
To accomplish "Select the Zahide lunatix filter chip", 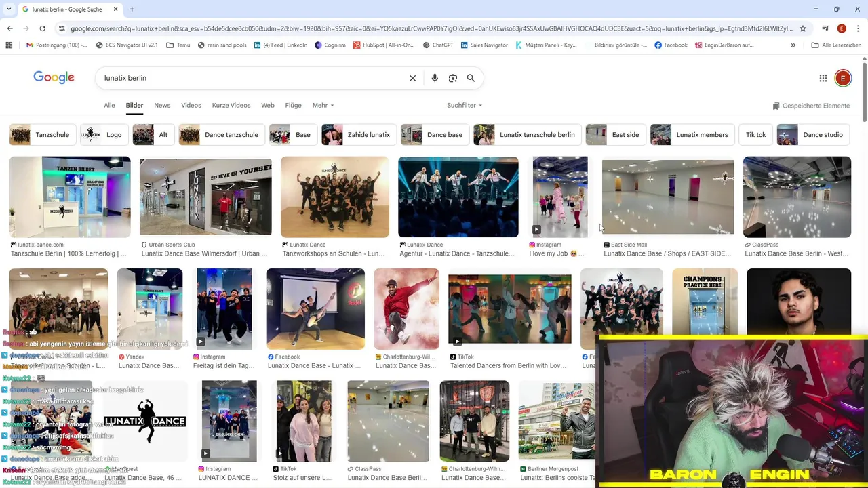I will (359, 135).
